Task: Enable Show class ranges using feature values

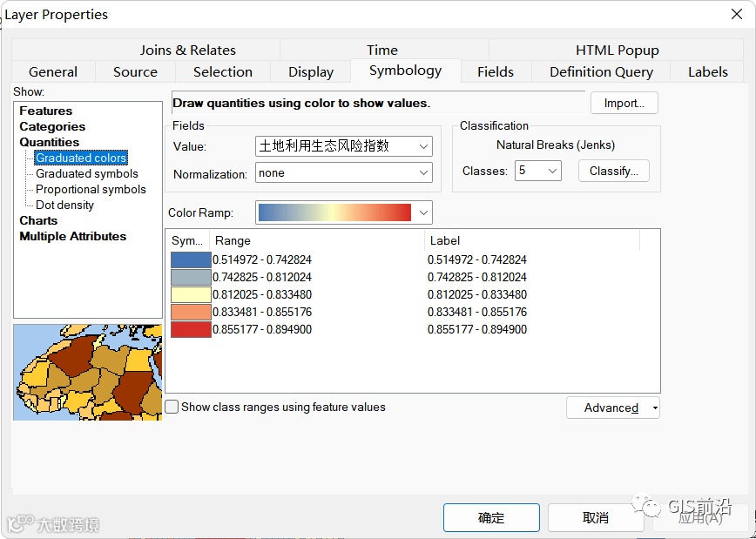Action: point(172,407)
